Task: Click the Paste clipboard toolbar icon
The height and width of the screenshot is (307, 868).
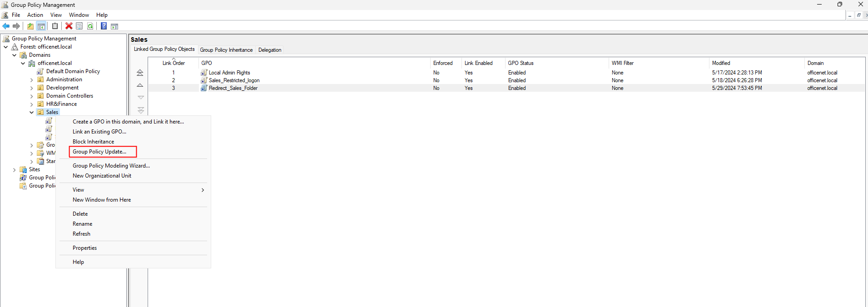Action: [x=55, y=26]
